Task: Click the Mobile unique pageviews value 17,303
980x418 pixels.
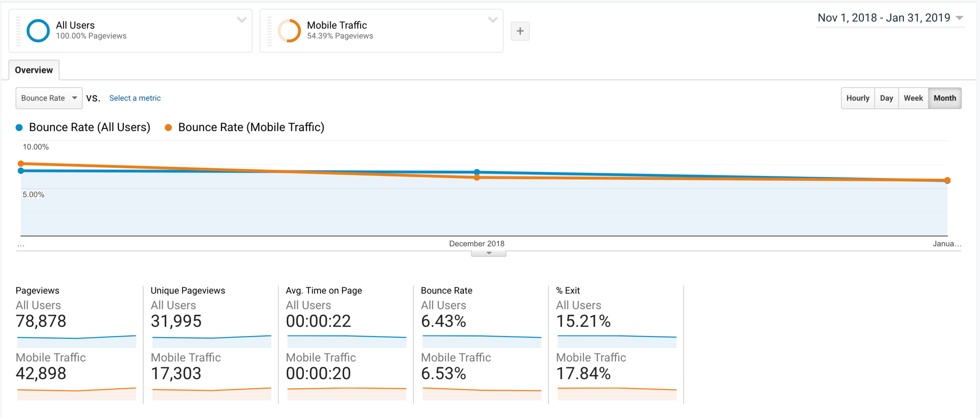Action: pyautogui.click(x=176, y=373)
